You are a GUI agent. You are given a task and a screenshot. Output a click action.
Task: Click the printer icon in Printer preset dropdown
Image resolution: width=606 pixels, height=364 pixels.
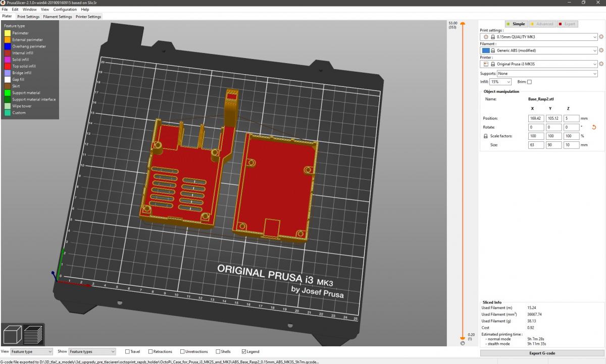point(486,64)
